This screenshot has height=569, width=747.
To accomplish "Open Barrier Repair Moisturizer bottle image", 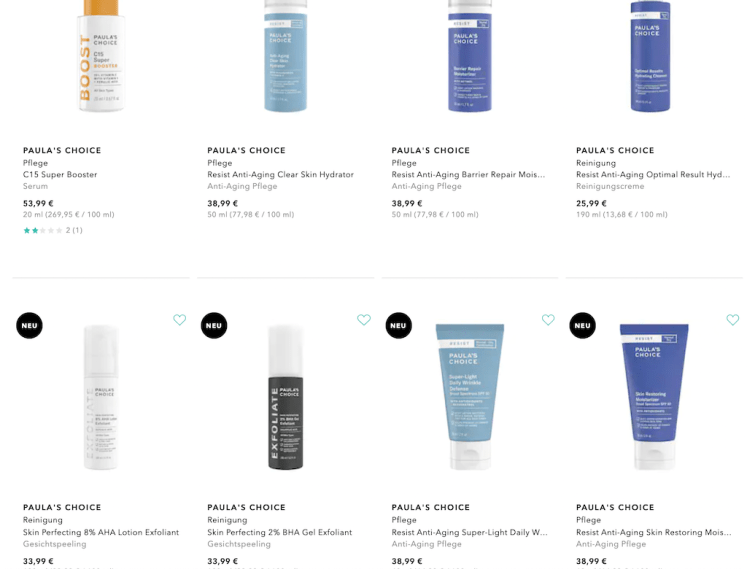I will coord(470,56).
